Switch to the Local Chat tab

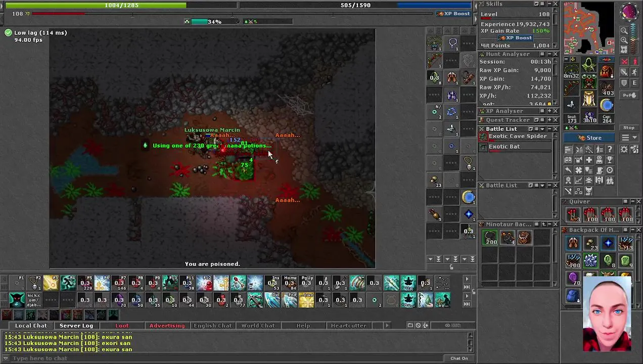click(x=31, y=326)
